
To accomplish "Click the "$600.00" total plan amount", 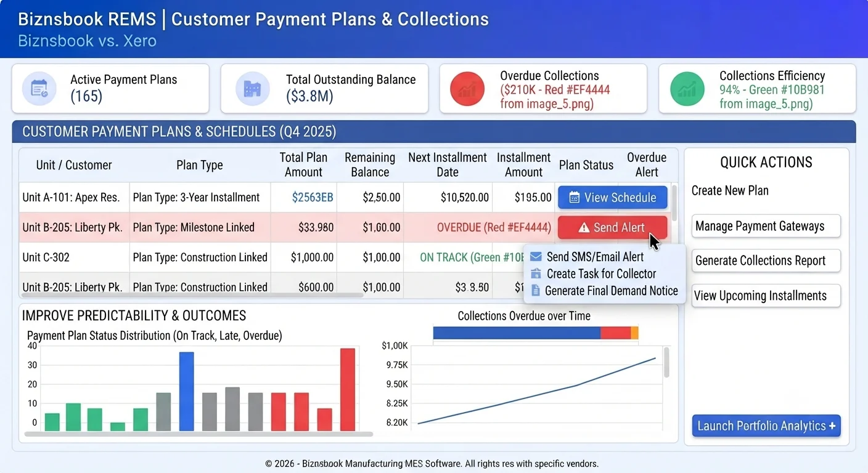I will [316, 288].
